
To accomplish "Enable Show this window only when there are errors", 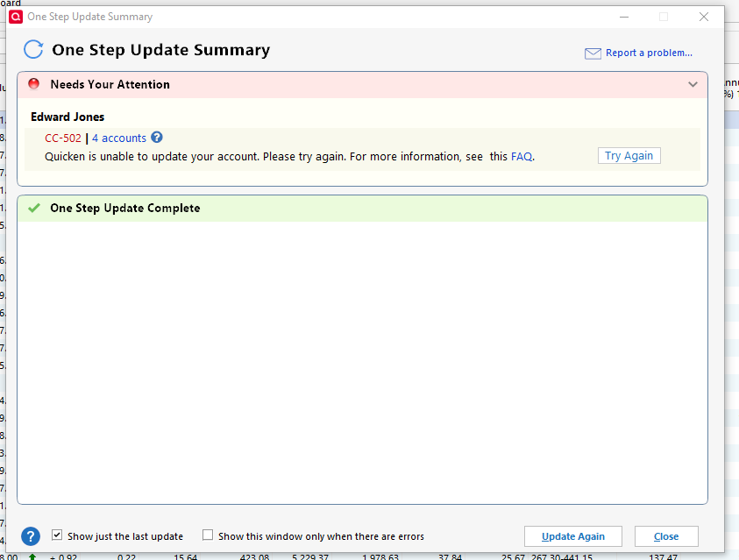I will (208, 535).
